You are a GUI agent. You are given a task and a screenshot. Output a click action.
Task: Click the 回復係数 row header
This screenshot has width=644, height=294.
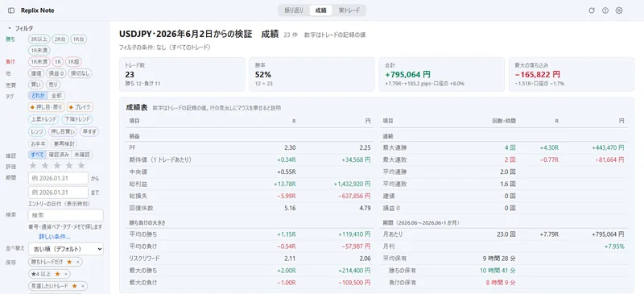[x=141, y=208]
